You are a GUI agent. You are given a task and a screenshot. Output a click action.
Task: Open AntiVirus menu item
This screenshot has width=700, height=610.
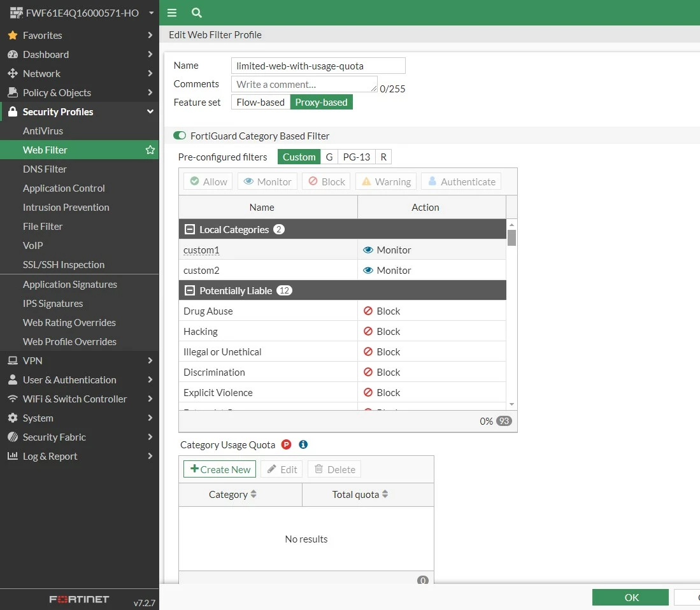point(43,131)
